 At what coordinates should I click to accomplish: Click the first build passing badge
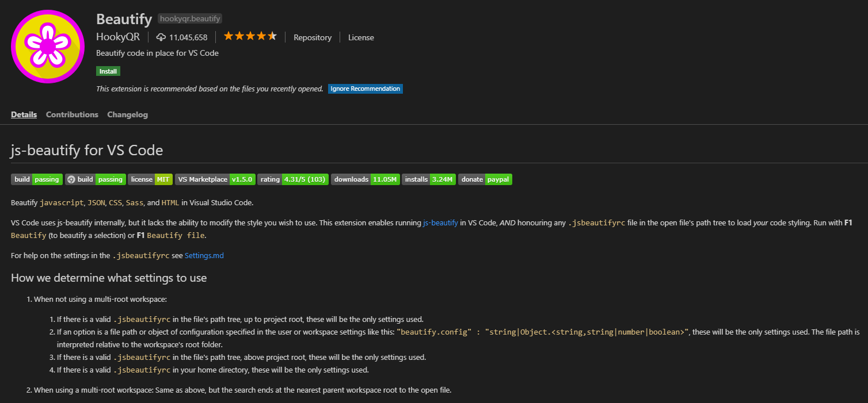[x=37, y=179]
